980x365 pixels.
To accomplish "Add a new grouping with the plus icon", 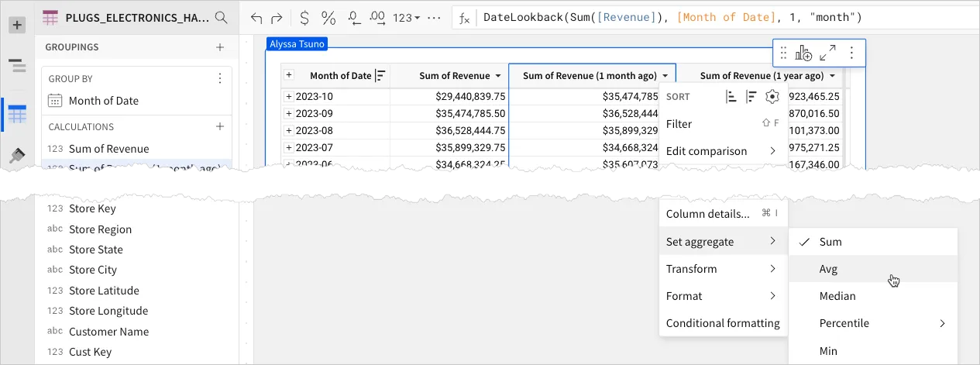I will (x=220, y=47).
